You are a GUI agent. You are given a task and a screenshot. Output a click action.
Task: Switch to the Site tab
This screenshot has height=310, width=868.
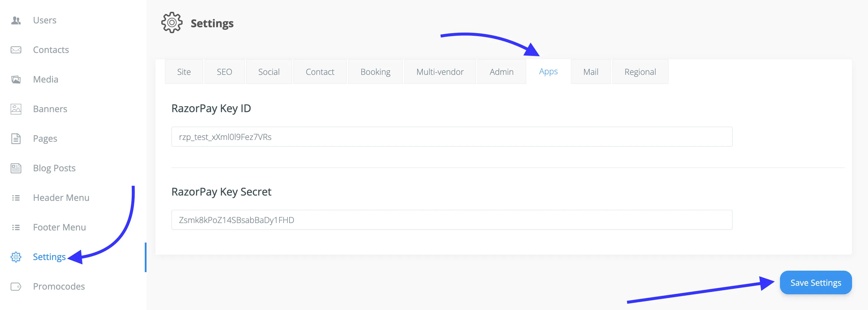point(184,72)
